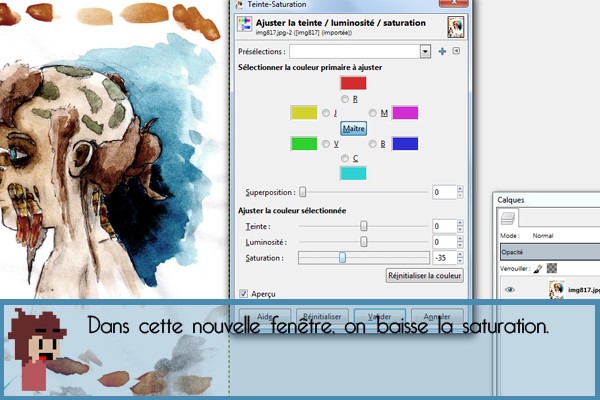Click the Superposition value field
The height and width of the screenshot is (400, 600).
click(x=444, y=192)
